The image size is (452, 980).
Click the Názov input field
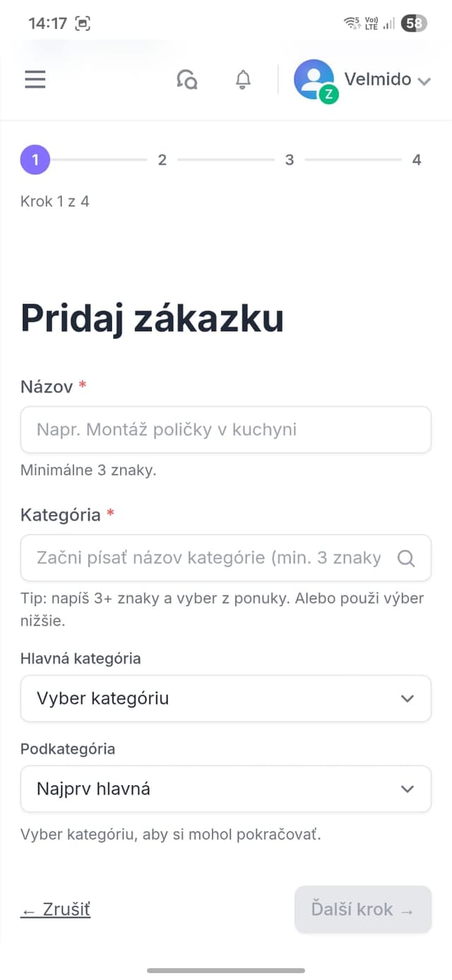pos(226,429)
